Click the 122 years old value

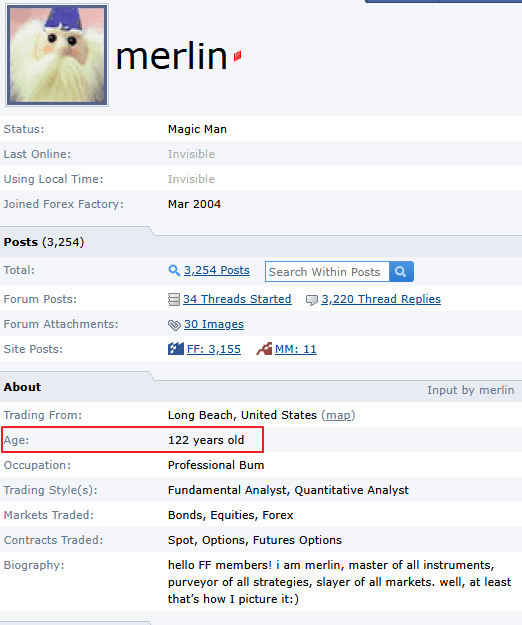click(206, 440)
